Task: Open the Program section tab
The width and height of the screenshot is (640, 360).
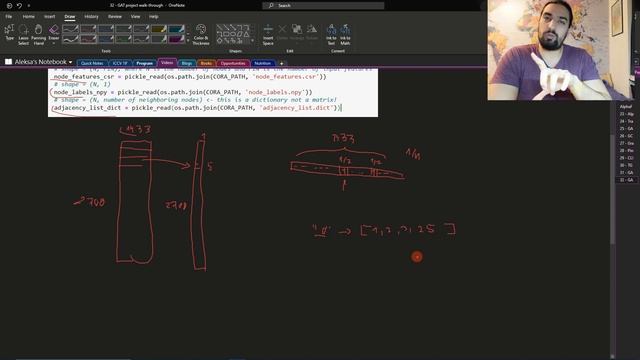Action: [144, 63]
